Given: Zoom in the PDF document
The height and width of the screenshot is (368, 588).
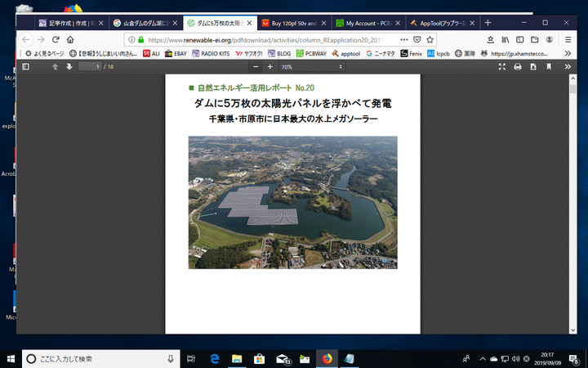Looking at the screenshot, I should point(270,66).
